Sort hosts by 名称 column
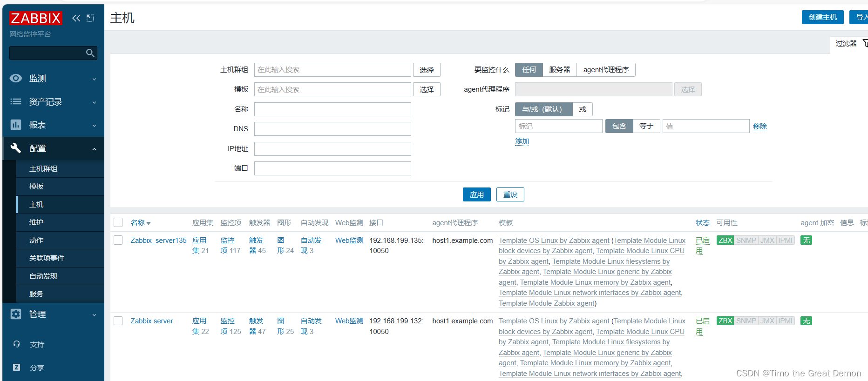868x381 pixels. tap(140, 223)
